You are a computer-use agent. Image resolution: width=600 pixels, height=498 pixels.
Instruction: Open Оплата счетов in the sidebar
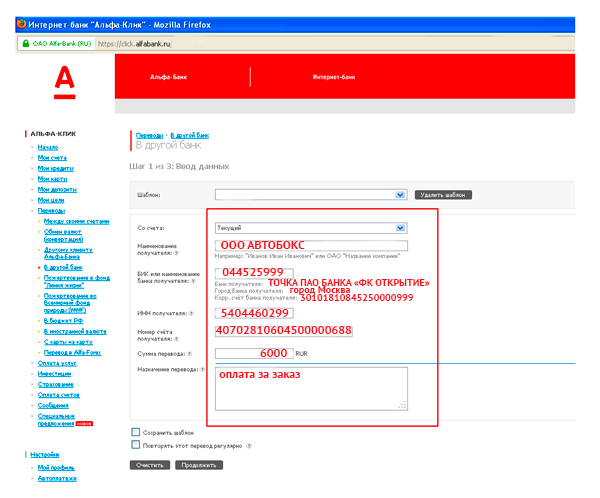click(59, 395)
